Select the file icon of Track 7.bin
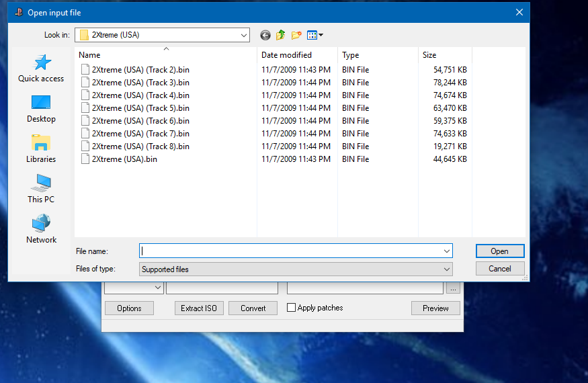The height and width of the screenshot is (383, 588). pyautogui.click(x=85, y=134)
